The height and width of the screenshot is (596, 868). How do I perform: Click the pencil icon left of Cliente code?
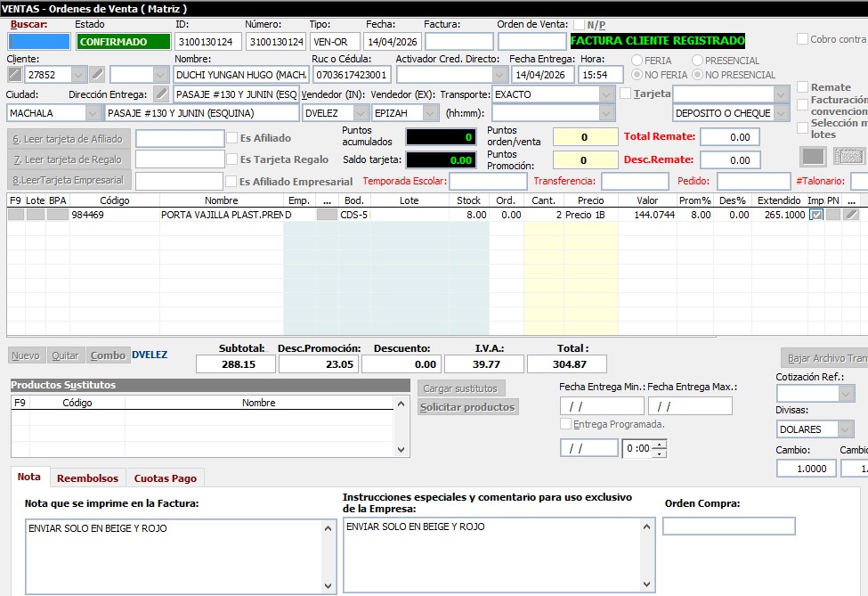coord(15,75)
